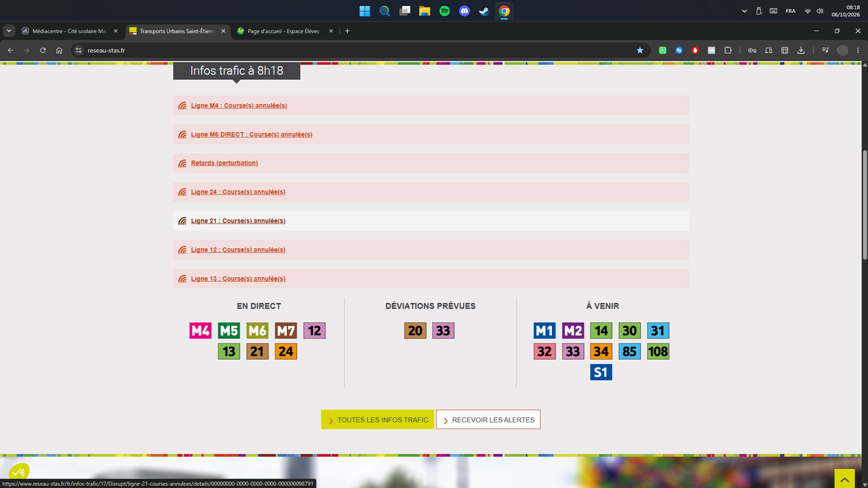Open line 14 badge under À venir
This screenshot has height=488, width=868.
pos(601,331)
